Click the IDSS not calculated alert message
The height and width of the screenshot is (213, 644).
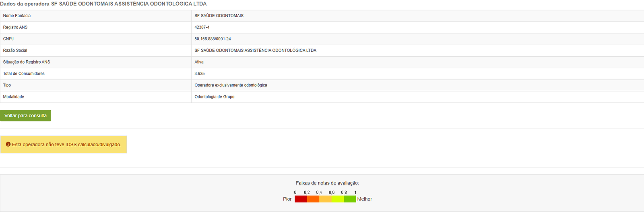click(66, 145)
